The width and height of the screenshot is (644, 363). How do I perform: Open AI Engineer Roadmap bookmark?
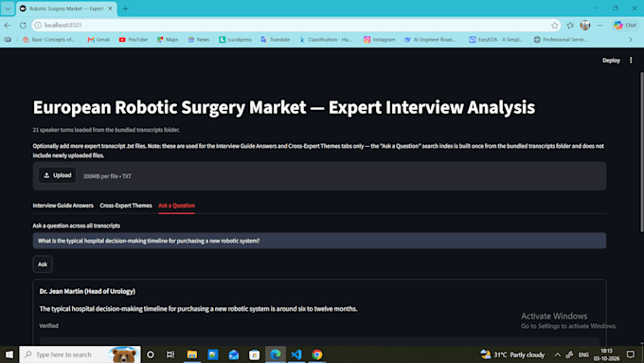tap(430, 40)
